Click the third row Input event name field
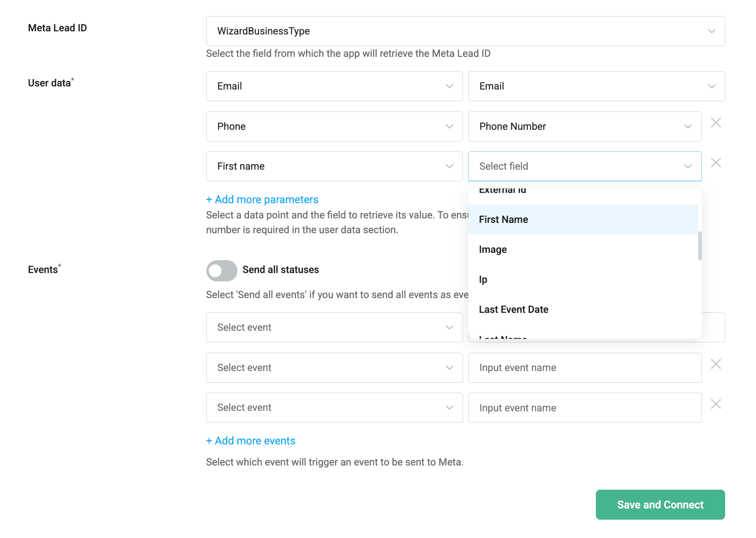 click(x=585, y=407)
